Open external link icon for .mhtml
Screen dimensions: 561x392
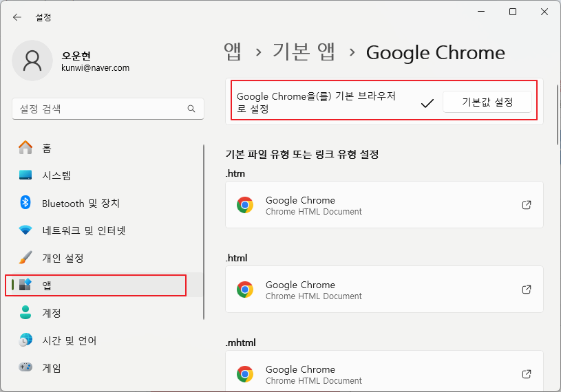(527, 374)
